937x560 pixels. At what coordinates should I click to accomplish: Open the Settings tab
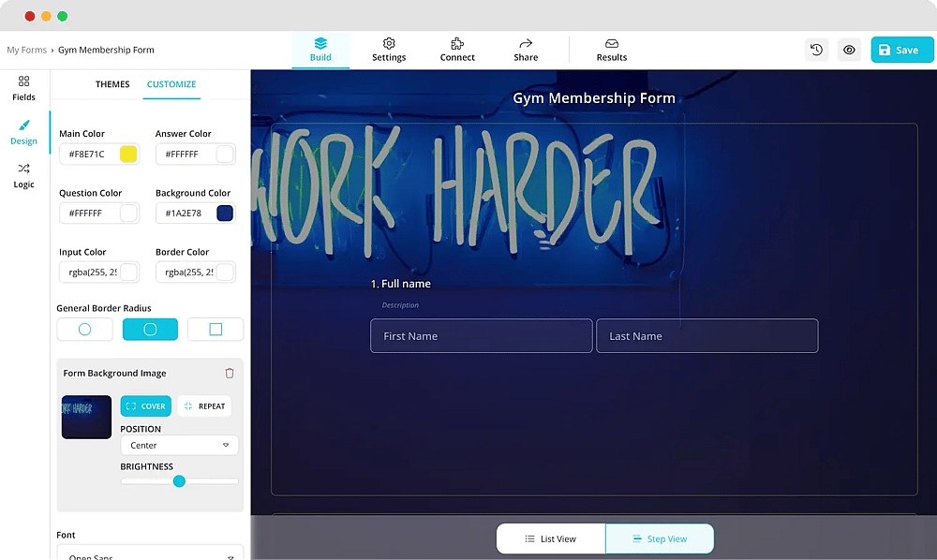click(389, 51)
